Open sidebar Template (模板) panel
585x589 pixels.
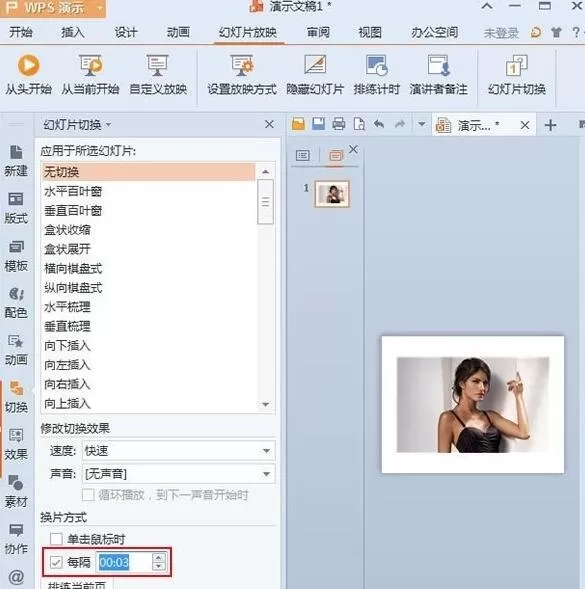[16, 256]
